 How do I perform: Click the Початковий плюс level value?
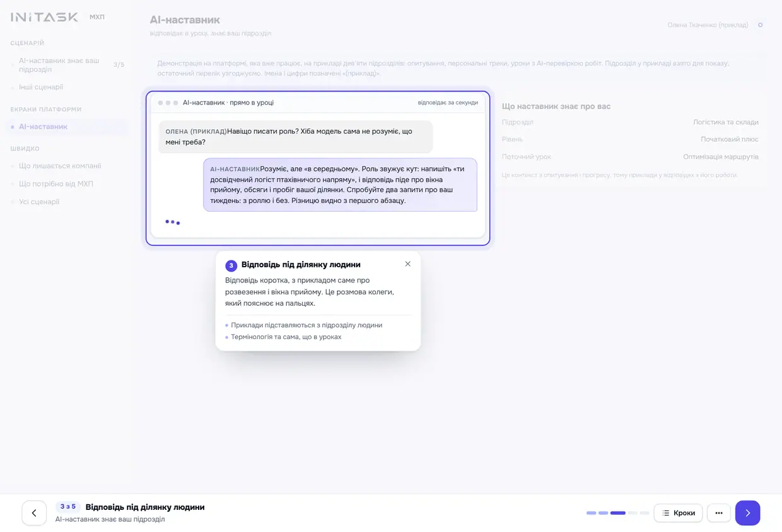[x=730, y=139]
